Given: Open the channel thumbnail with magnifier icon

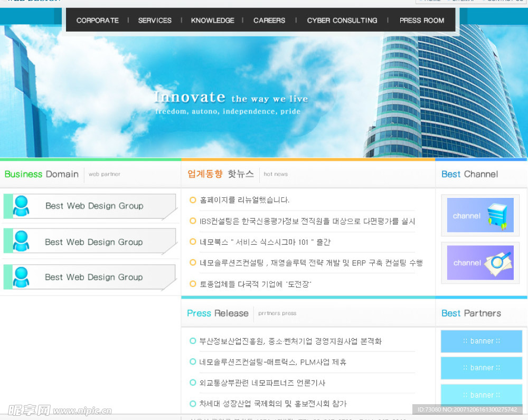Looking at the screenshot, I should point(480,263).
